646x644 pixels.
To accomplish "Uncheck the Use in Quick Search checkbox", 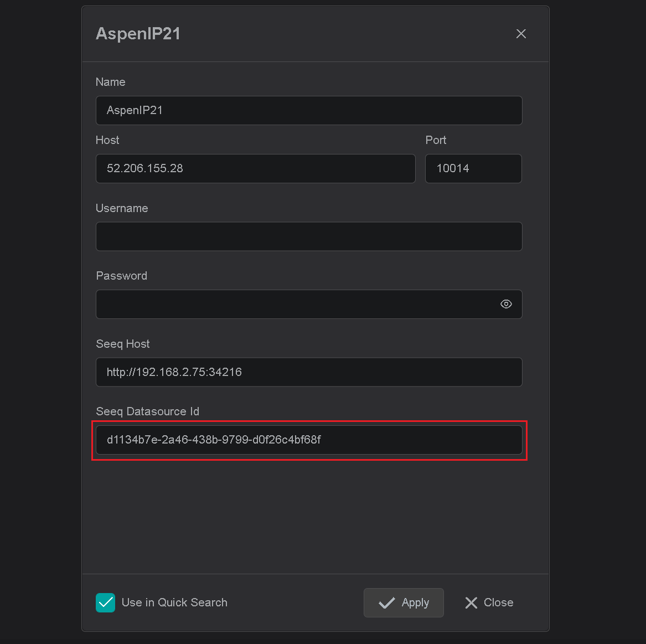I will click(x=106, y=602).
